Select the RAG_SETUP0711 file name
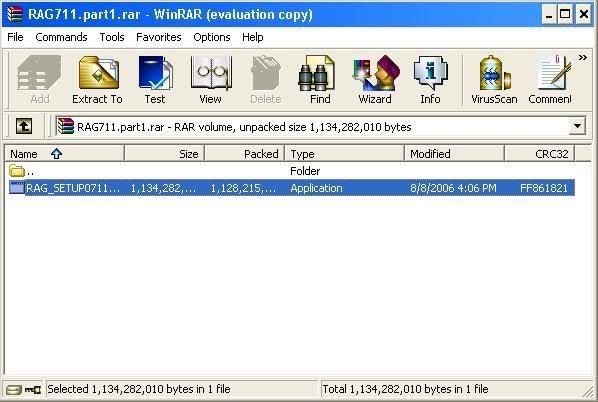Image resolution: width=598 pixels, height=402 pixels. [x=73, y=188]
